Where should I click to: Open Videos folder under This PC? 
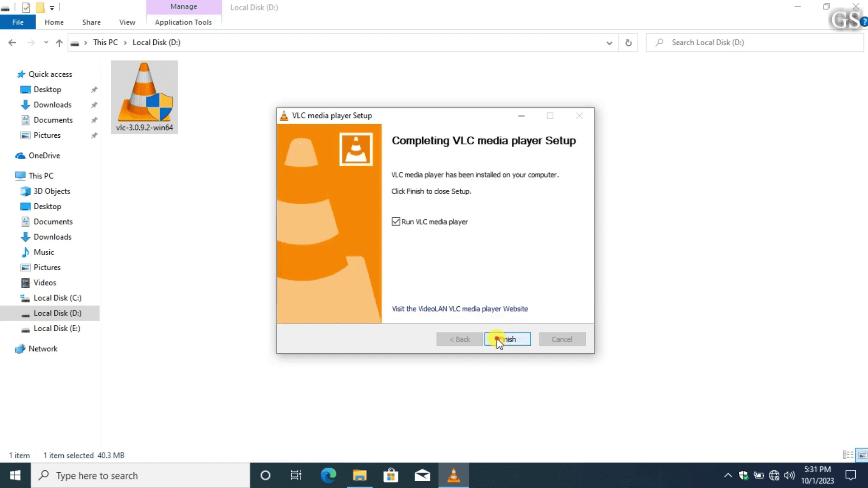pyautogui.click(x=45, y=283)
